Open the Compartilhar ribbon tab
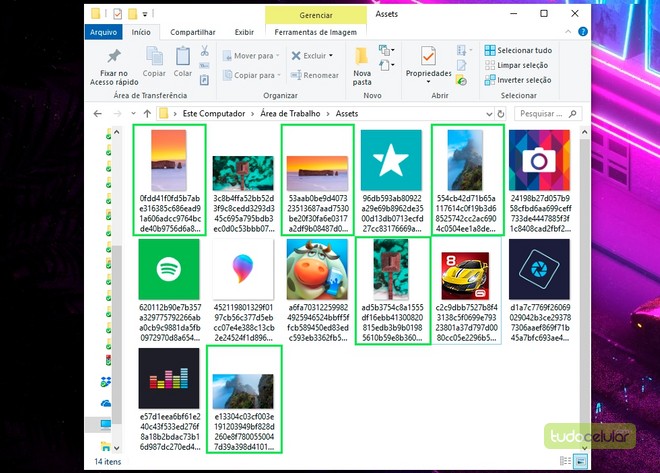This screenshot has width=660, height=473. coord(192,32)
